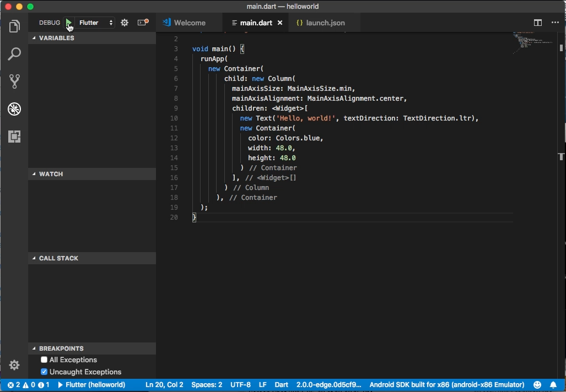Image resolution: width=566 pixels, height=392 pixels.
Task: Select the main.dart tab
Action: (x=256, y=23)
